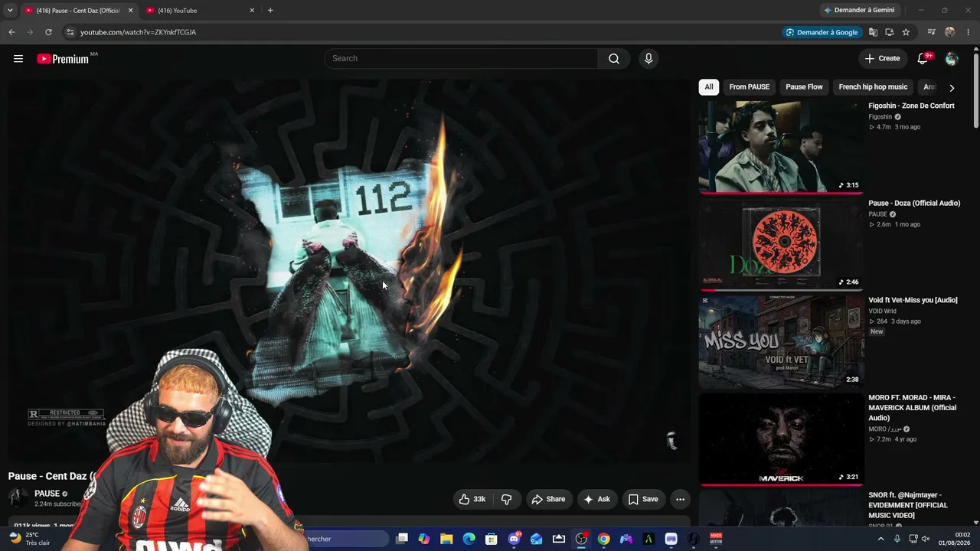Share the Cent Daz video
Image resolution: width=980 pixels, height=551 pixels.
pos(548,500)
